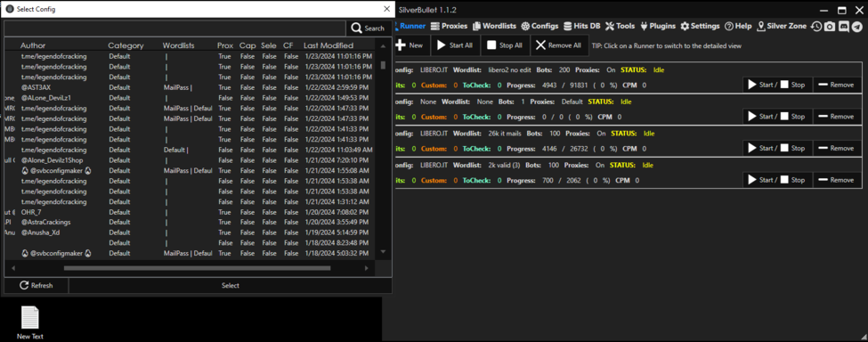Remove the runner with config None
Viewport: 868px width, 342px height.
point(837,117)
